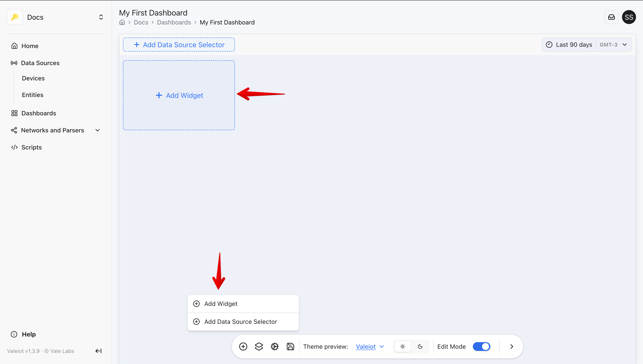Click the layers icon in bottom toolbar
The height and width of the screenshot is (364, 643).
(x=259, y=347)
